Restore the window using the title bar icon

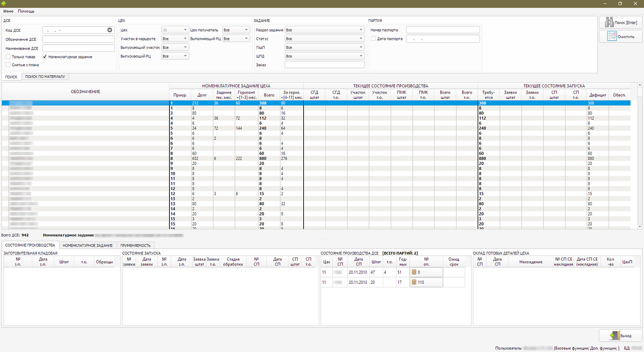pyautogui.click(x=620, y=3)
